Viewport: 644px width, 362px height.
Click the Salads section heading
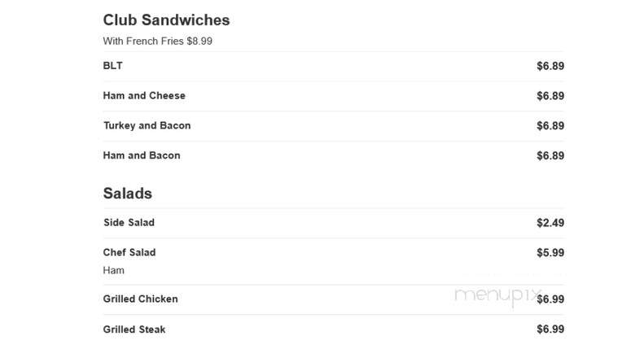pyautogui.click(x=128, y=194)
